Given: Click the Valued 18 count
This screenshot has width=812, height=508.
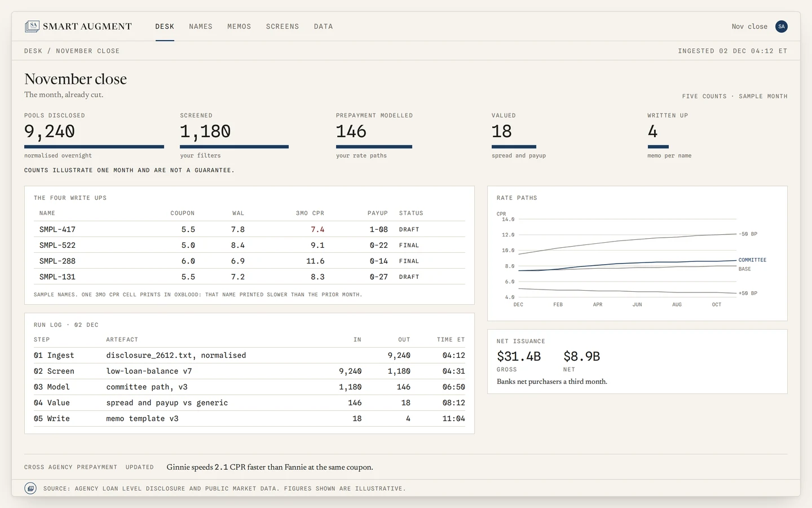Looking at the screenshot, I should [x=502, y=132].
